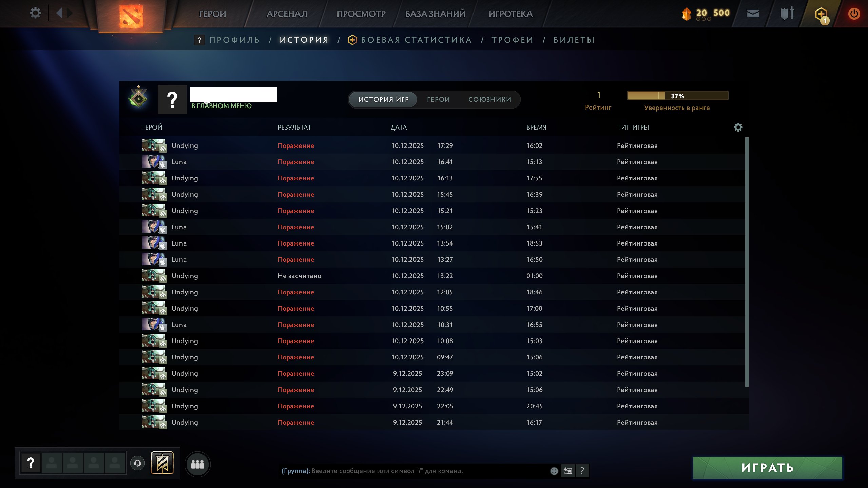This screenshot has height=488, width=868.
Task: Open match history column settings gear
Action: click(738, 127)
